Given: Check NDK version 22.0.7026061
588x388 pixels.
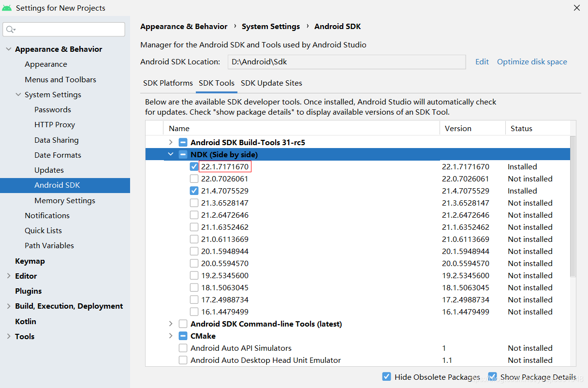Looking at the screenshot, I should click(194, 179).
